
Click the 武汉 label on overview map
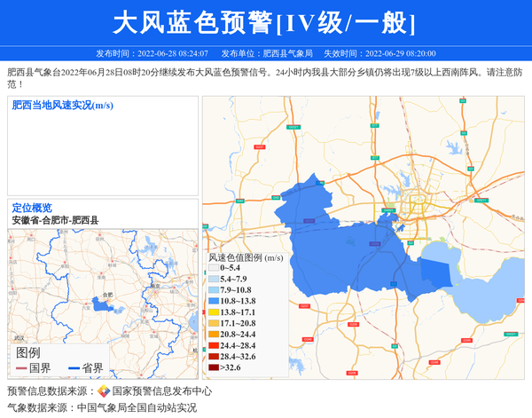20,337
